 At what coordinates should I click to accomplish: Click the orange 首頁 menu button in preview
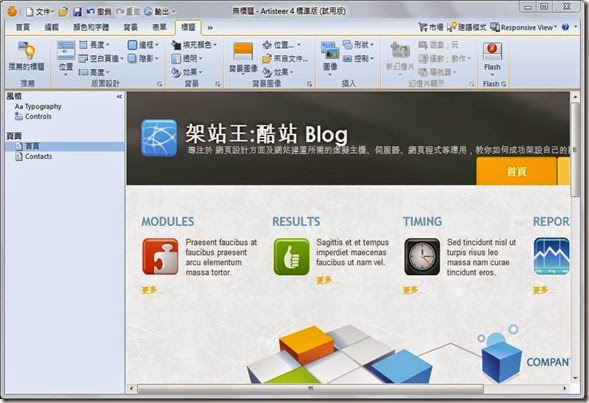pyautogui.click(x=517, y=172)
